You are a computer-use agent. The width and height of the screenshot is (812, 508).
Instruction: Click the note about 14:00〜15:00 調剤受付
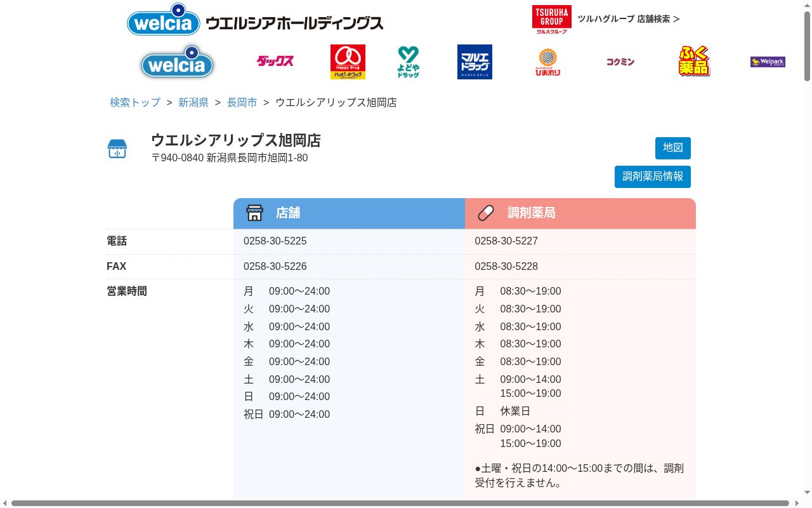click(580, 476)
